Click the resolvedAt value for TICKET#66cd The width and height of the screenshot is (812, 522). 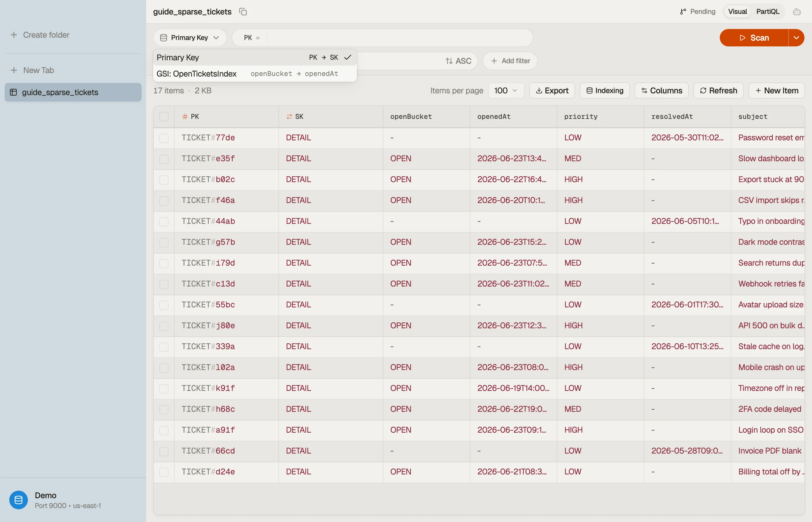[687, 451]
